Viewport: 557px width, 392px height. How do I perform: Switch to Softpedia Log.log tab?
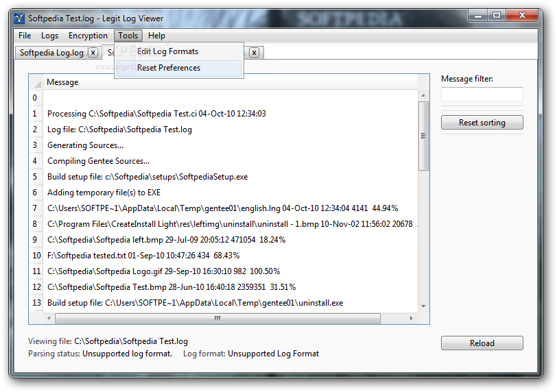[51, 53]
